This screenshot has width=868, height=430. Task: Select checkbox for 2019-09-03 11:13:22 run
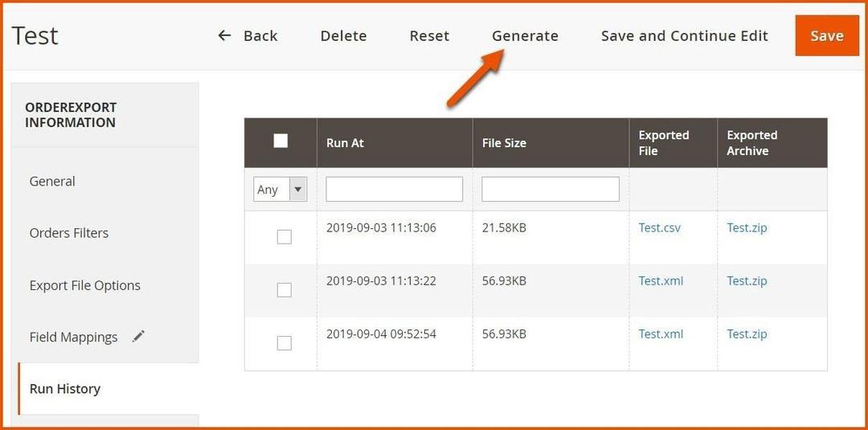pos(284,290)
